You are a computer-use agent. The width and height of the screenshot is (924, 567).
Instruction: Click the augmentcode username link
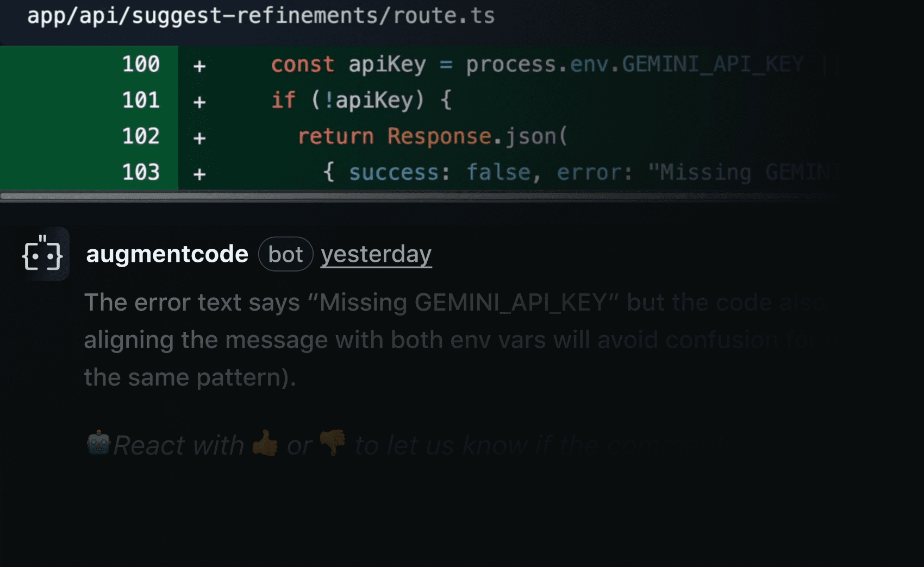pos(167,254)
